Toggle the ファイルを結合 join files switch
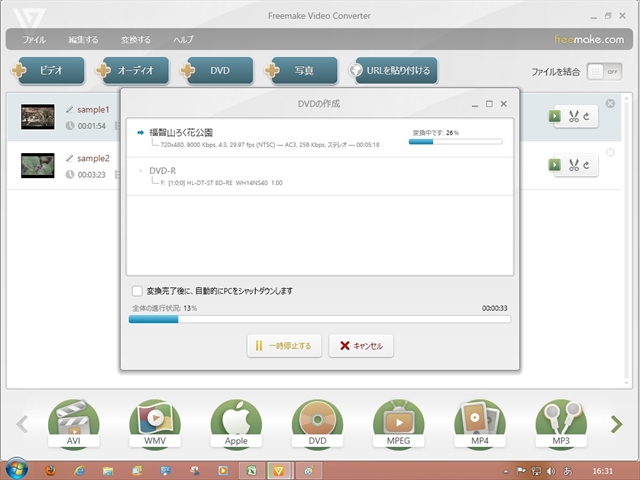Image resolution: width=640 pixels, height=480 pixels. pos(597,71)
